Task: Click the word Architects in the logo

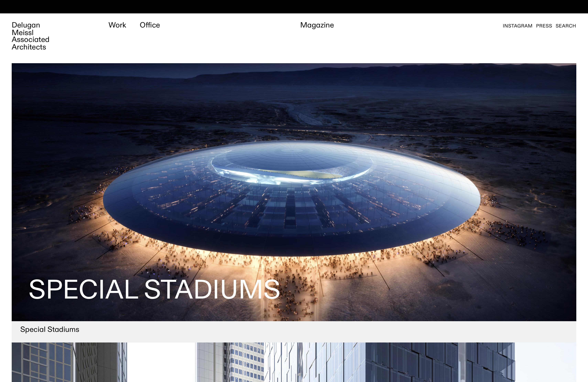Action: [29, 47]
